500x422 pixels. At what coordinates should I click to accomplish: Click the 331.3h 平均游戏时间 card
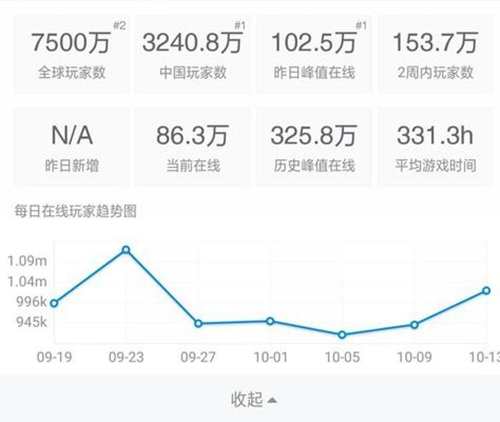click(435, 147)
